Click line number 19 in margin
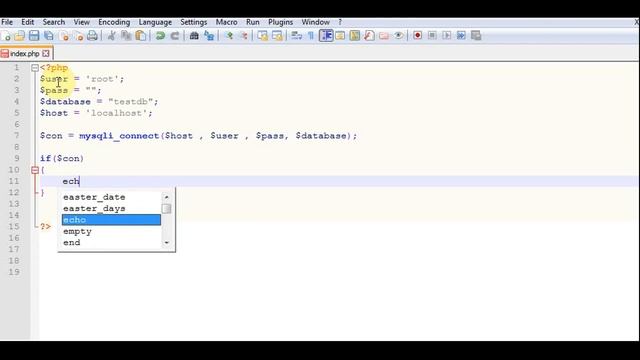The height and width of the screenshot is (360, 640). point(14,272)
